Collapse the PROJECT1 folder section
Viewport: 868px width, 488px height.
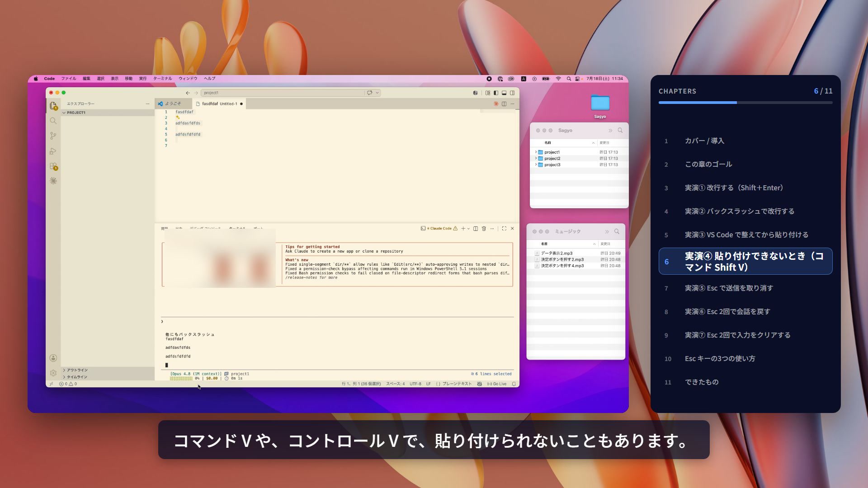click(108, 113)
